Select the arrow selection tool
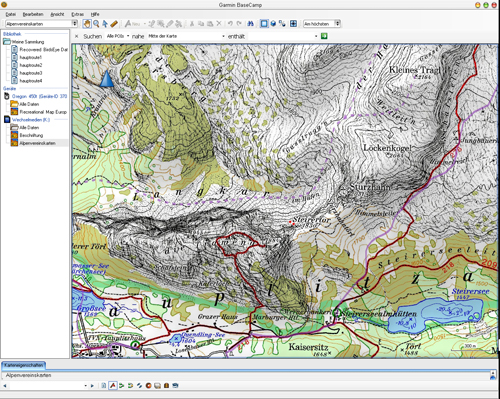500x399 pixels. coord(105,24)
